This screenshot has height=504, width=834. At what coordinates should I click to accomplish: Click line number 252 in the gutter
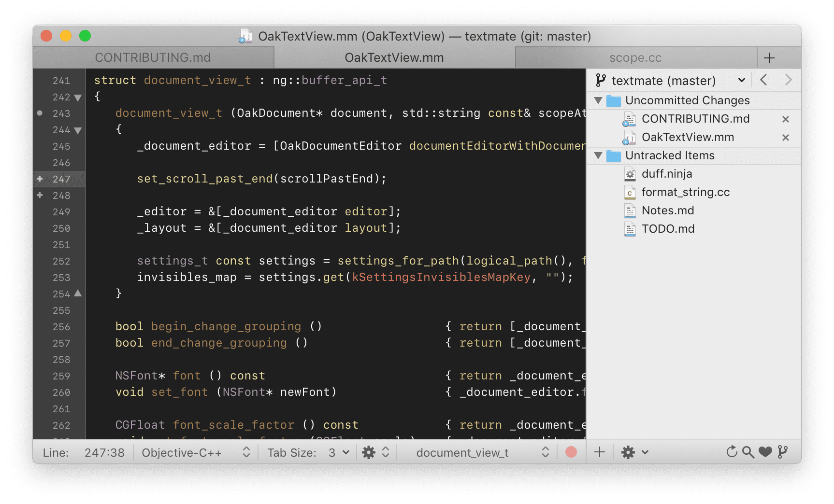click(x=61, y=261)
